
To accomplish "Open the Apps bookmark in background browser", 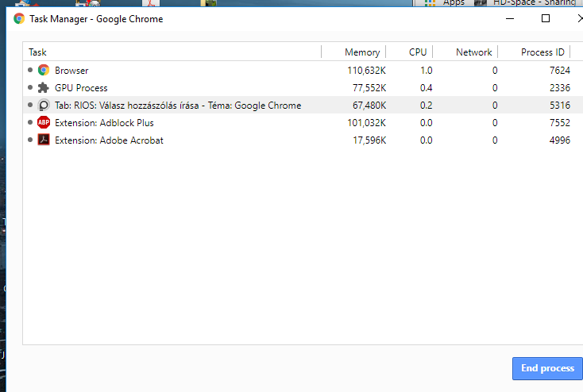I will click(x=445, y=2).
